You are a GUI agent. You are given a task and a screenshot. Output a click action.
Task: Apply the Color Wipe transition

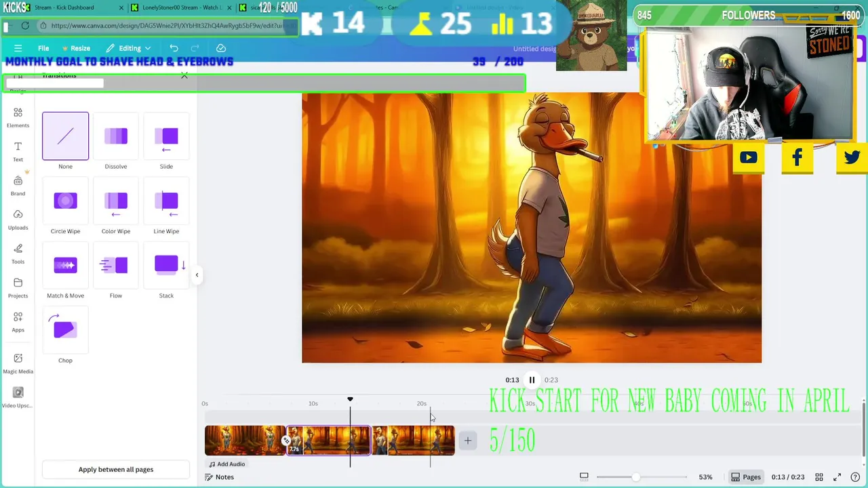116,201
